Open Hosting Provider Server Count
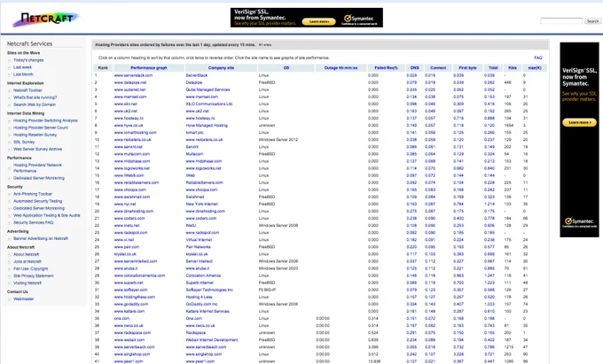603x364 pixels. point(41,128)
